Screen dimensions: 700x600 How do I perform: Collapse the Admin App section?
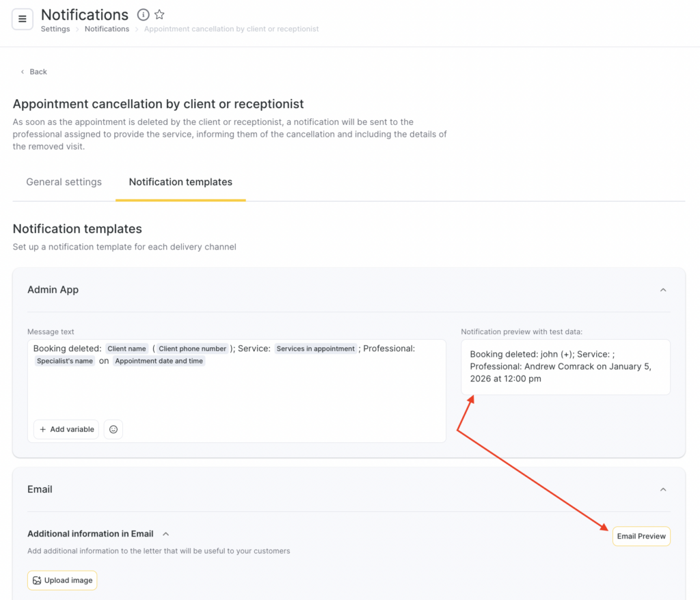point(662,290)
